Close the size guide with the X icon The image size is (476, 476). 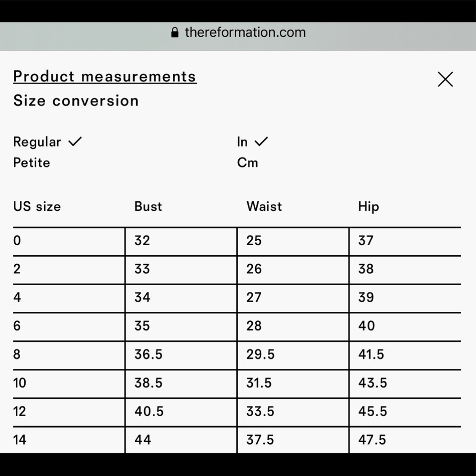pos(445,79)
